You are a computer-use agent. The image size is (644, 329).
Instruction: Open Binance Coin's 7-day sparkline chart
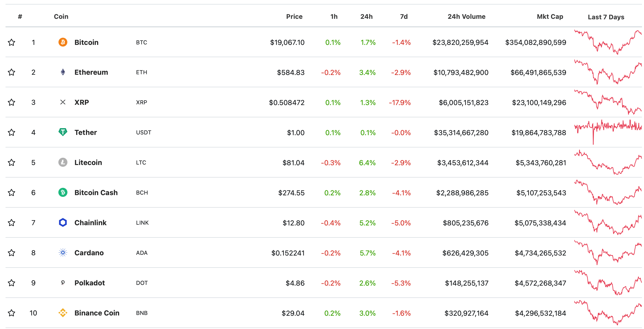click(x=608, y=313)
